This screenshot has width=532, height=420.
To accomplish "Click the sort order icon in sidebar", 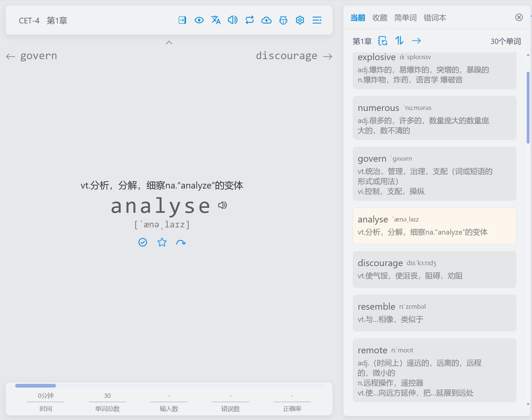I will pos(400,41).
